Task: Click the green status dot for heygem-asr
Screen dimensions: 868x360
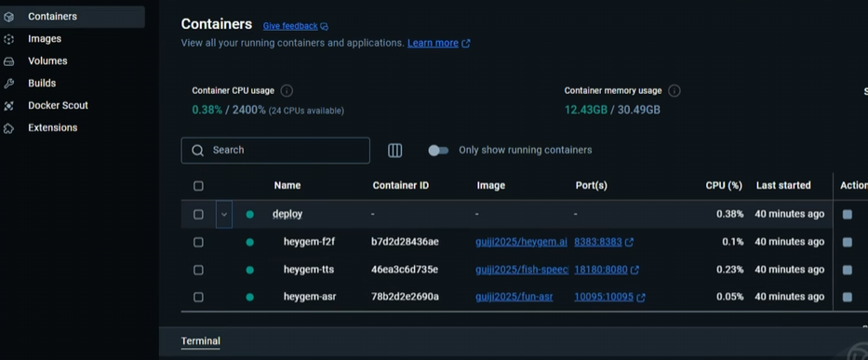Action: coord(249,298)
